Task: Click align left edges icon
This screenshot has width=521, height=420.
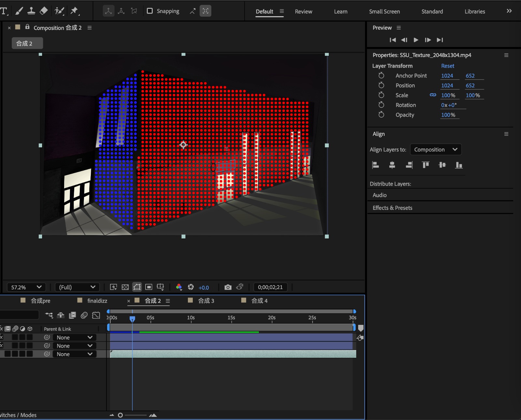Action: click(375, 165)
